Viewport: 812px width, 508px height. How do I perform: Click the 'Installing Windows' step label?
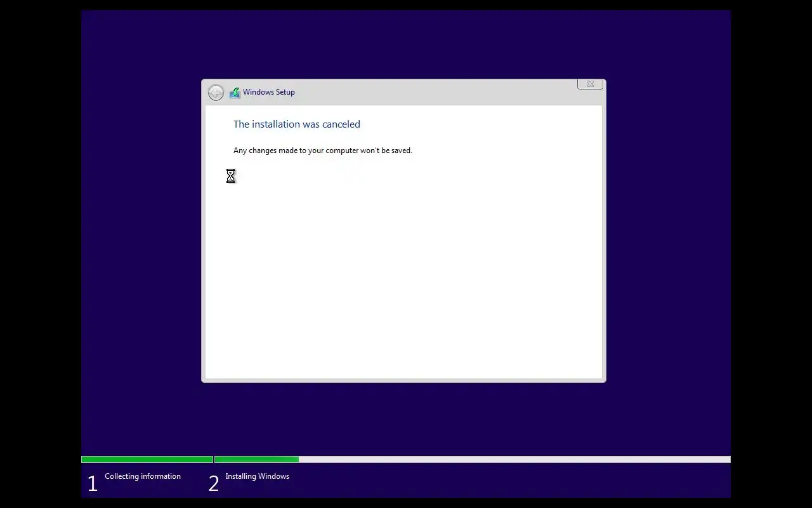pos(258,476)
